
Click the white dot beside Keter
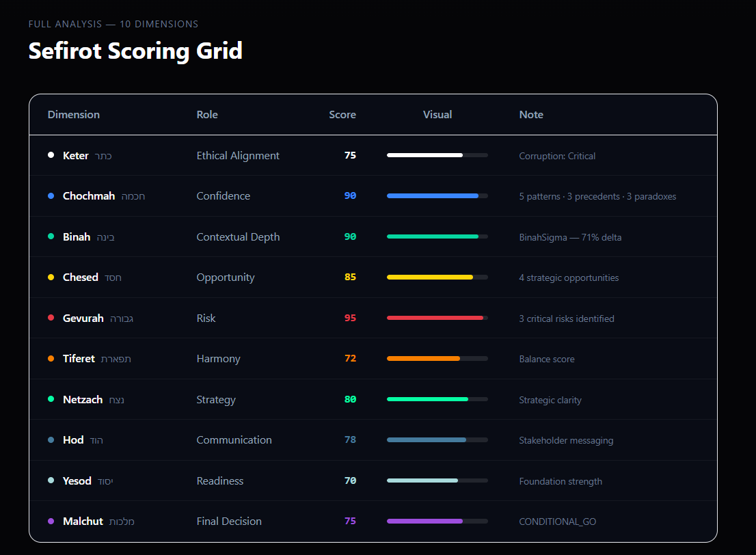pyautogui.click(x=51, y=155)
